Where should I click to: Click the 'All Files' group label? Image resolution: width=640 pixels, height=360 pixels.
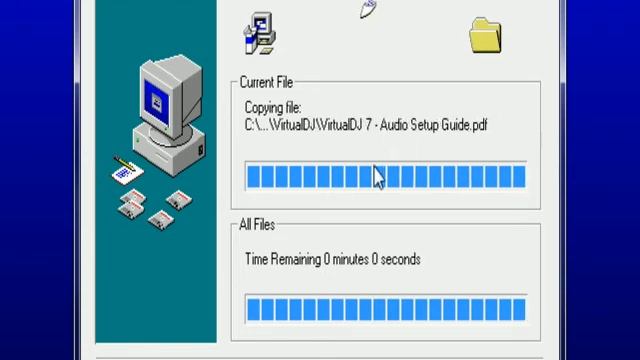click(257, 224)
